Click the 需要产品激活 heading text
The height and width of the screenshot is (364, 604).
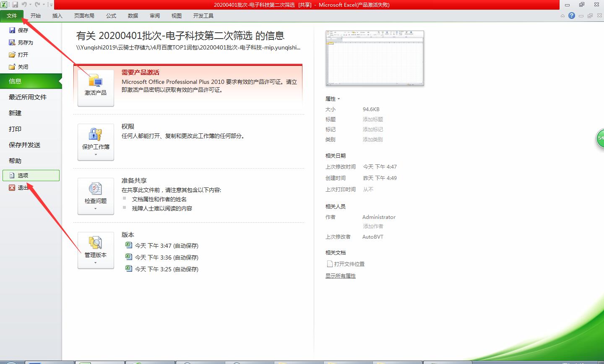pyautogui.click(x=141, y=73)
